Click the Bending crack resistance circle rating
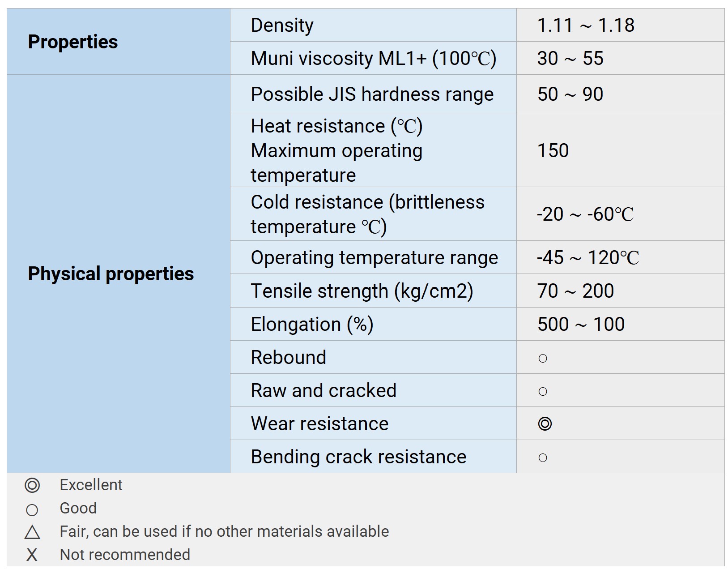 coord(543,458)
